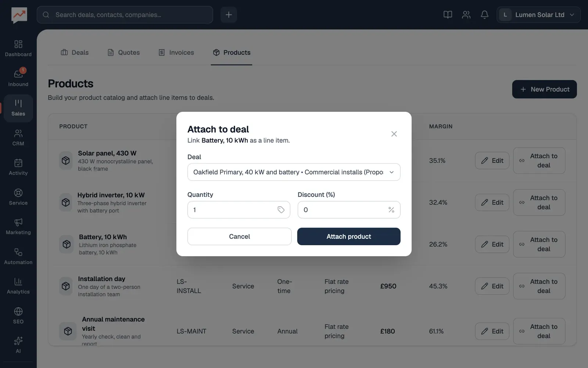Open the documentation book icon
This screenshot has width=588, height=368.
(x=448, y=15)
